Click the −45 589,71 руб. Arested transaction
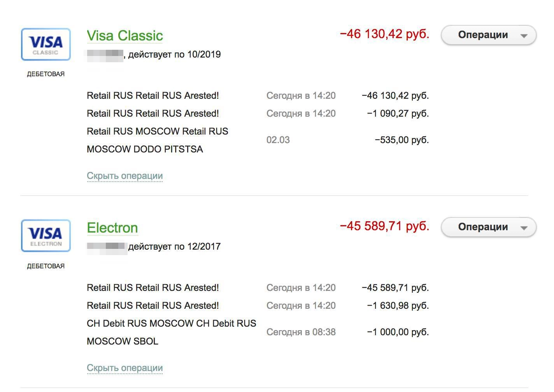Viewport: 554px width, 392px height. tap(153, 288)
